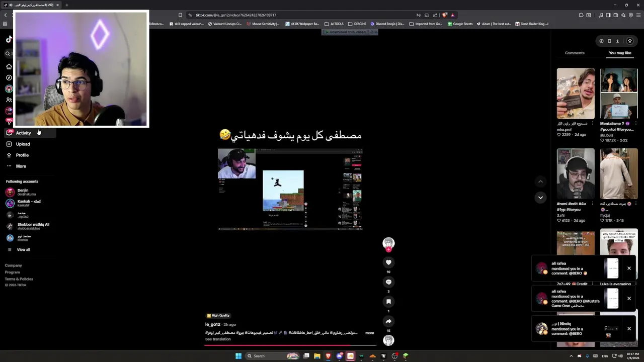Open the Valorant Lineups bookmark
The width and height of the screenshot is (644, 362).
224,24
